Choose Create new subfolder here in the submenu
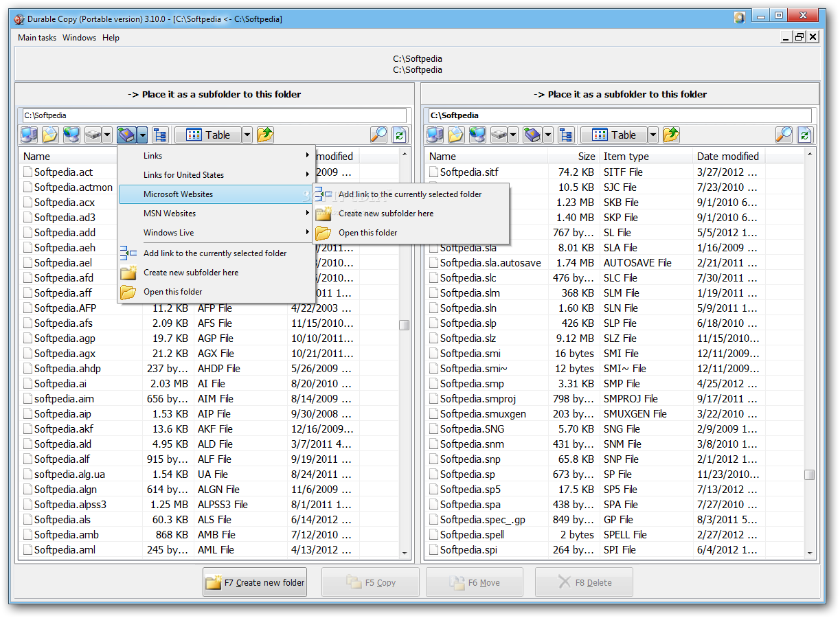840x618 pixels. [x=410, y=214]
